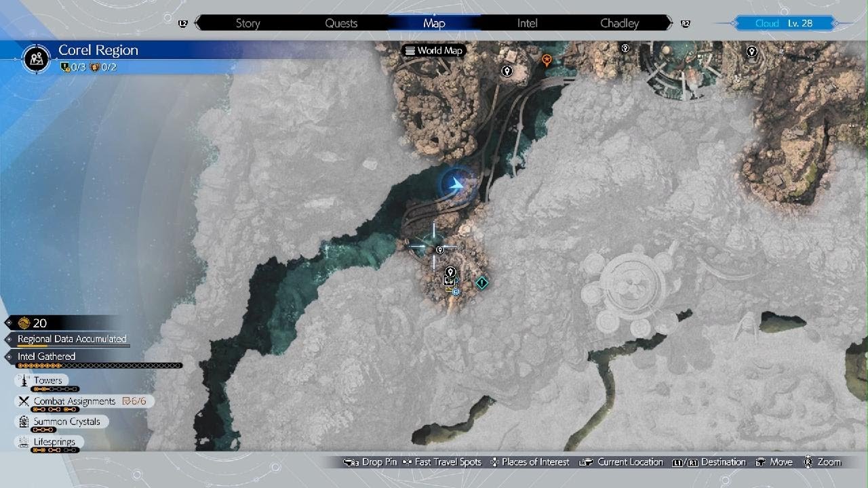Screen dimensions: 868x488
Task: Select the Towers intel category
Action: click(42, 381)
